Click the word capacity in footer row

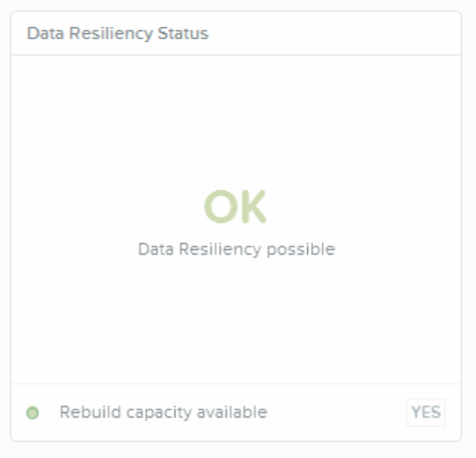159,413
